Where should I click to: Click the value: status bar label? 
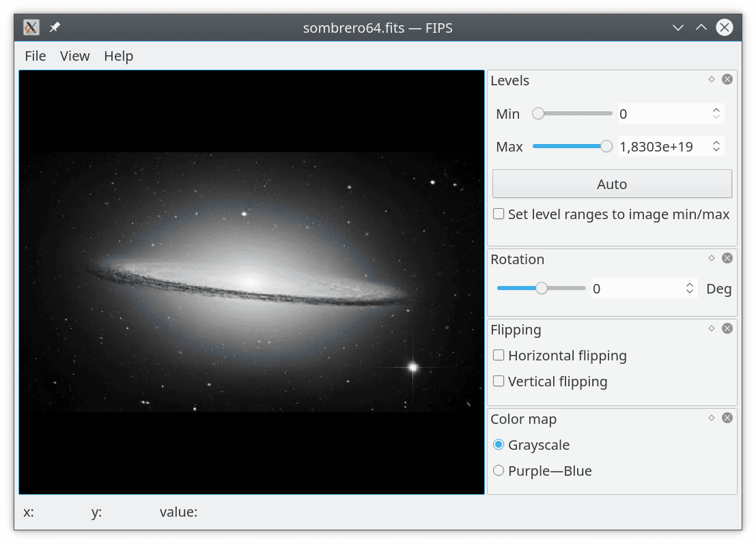point(178,512)
